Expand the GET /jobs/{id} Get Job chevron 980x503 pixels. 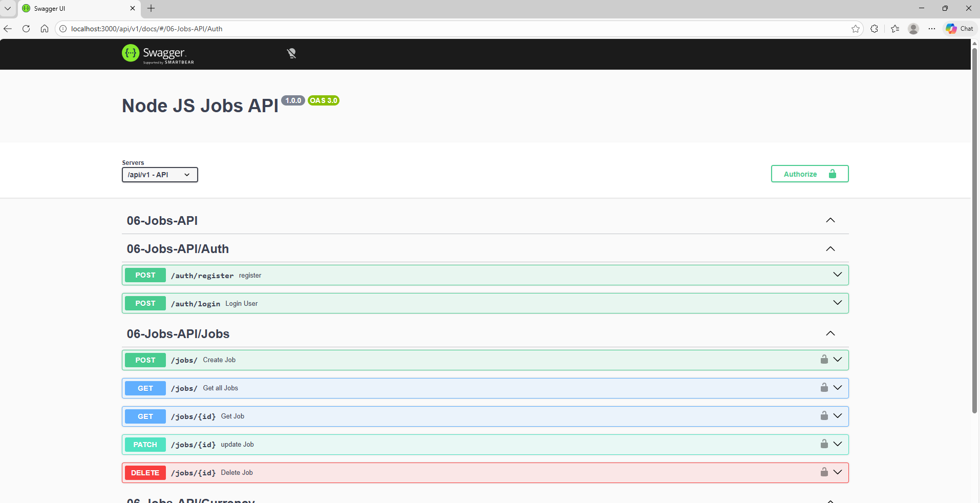tap(838, 416)
